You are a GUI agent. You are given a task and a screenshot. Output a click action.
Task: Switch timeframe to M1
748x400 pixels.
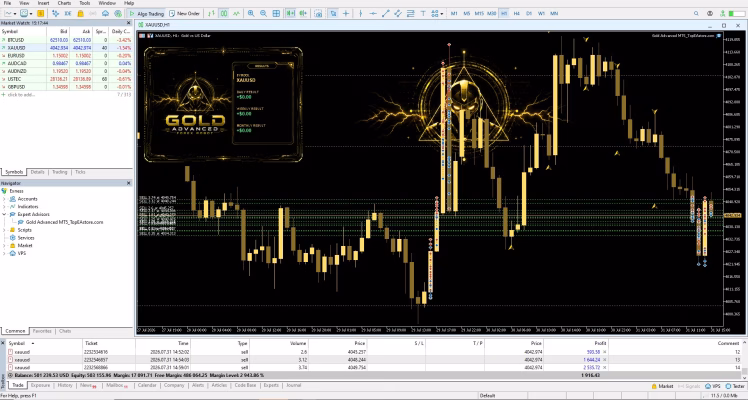click(454, 13)
